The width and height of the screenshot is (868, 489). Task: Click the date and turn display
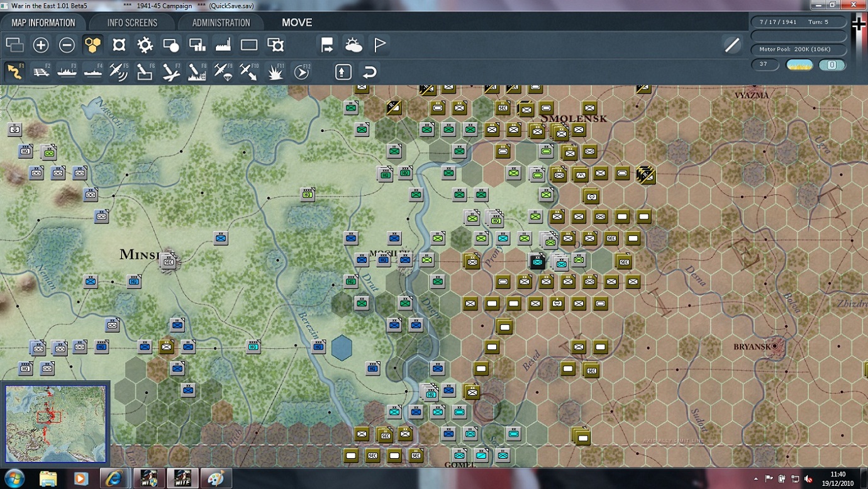pos(799,21)
